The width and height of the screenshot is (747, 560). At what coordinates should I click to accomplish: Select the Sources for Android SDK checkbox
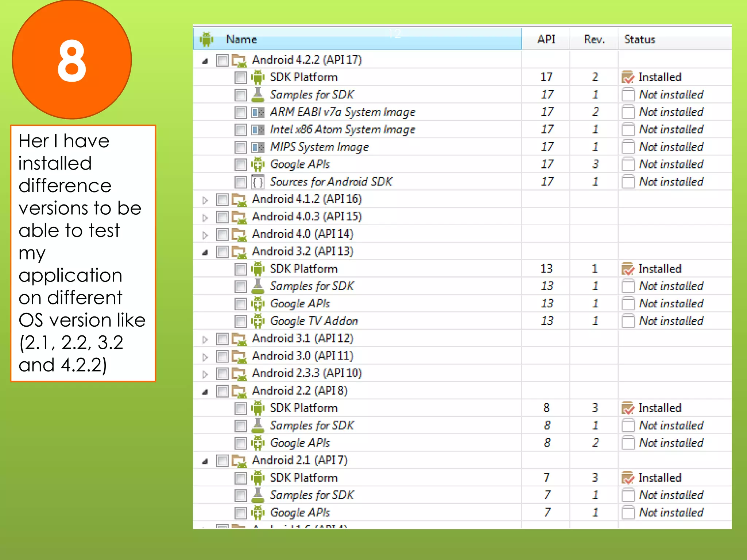pyautogui.click(x=241, y=182)
